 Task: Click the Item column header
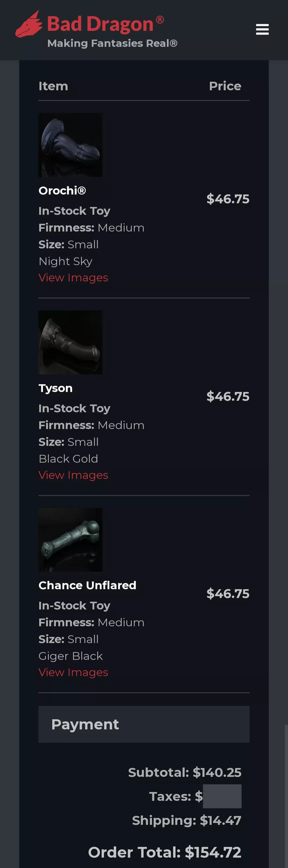tap(53, 86)
